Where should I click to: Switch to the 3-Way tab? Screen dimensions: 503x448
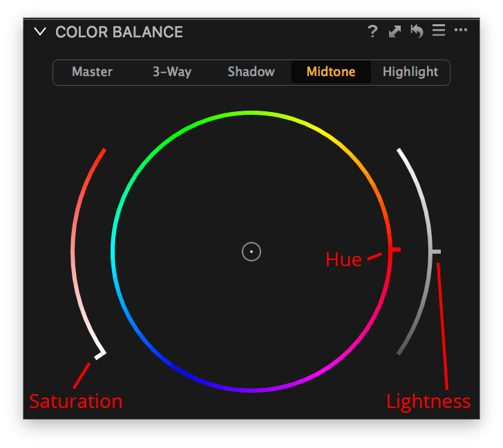point(172,72)
